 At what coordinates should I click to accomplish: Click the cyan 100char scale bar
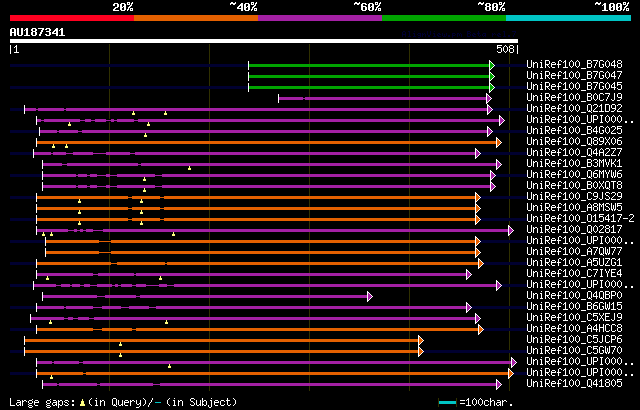447,403
